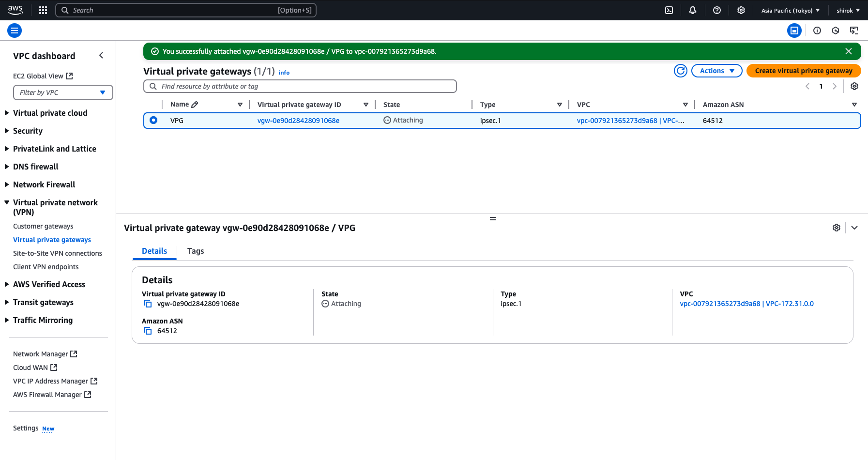Open Client VPN endpoints
The width and height of the screenshot is (868, 460).
pyautogui.click(x=46, y=267)
